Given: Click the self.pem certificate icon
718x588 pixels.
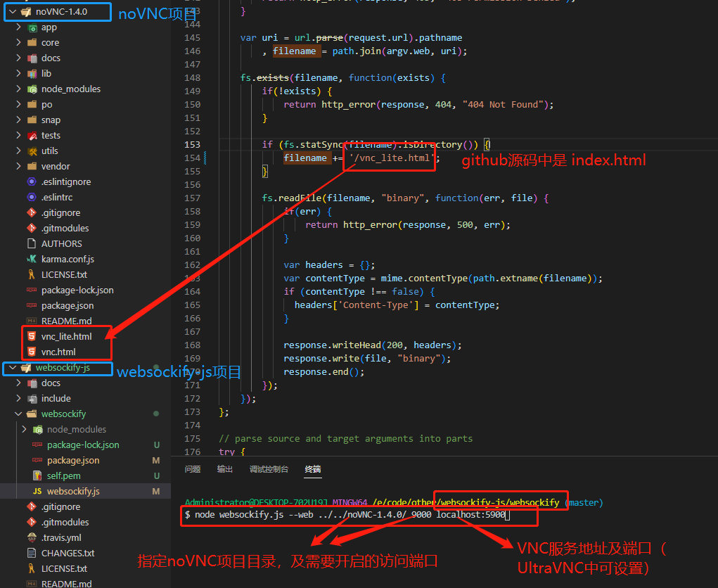Looking at the screenshot, I should (37, 475).
